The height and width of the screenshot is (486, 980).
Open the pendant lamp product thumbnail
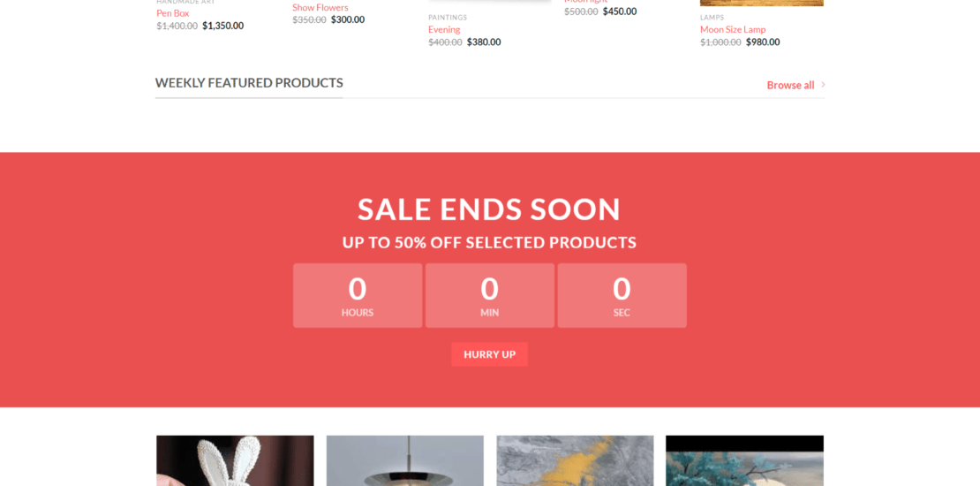[x=405, y=460]
